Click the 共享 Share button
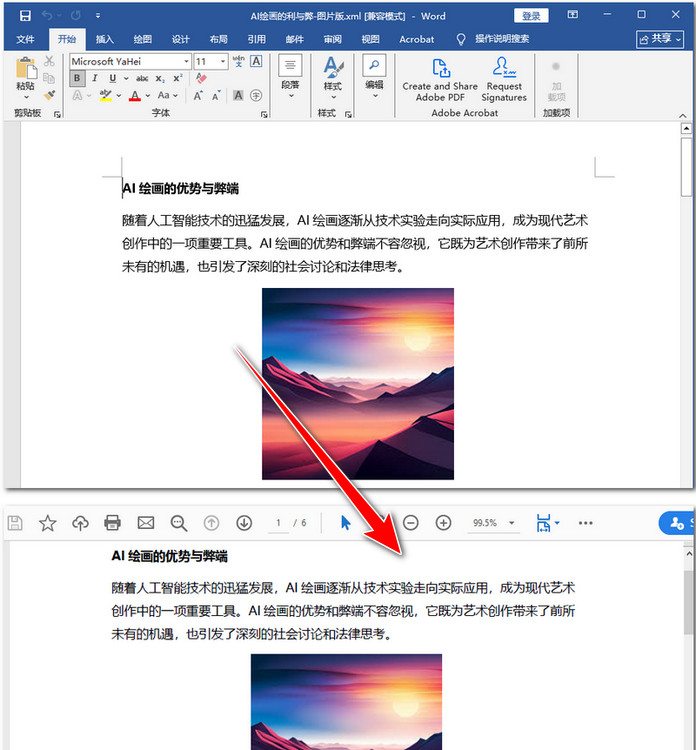The height and width of the screenshot is (750, 696). click(662, 39)
